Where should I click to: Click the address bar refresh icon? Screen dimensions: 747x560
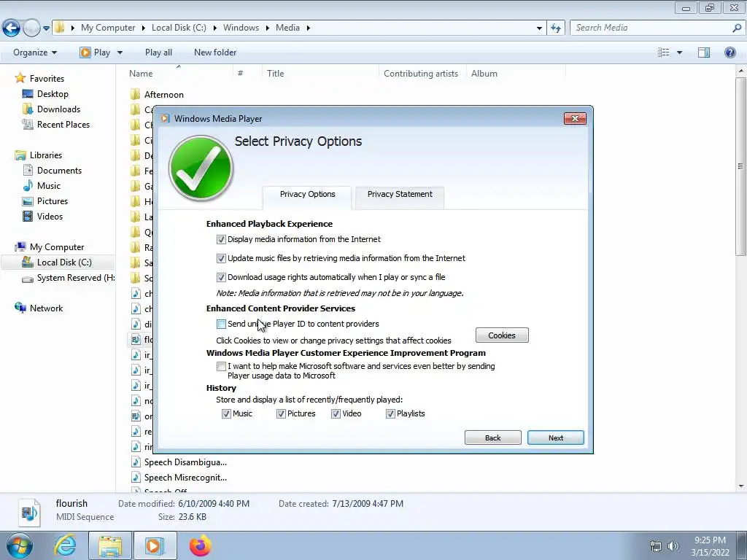tap(556, 28)
